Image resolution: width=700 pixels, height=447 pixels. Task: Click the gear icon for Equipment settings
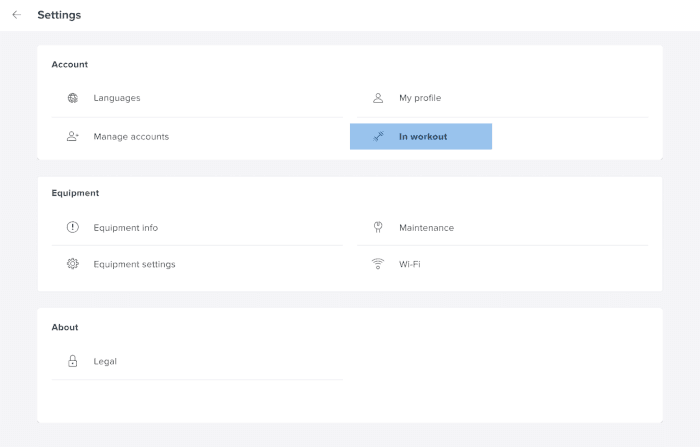point(73,264)
